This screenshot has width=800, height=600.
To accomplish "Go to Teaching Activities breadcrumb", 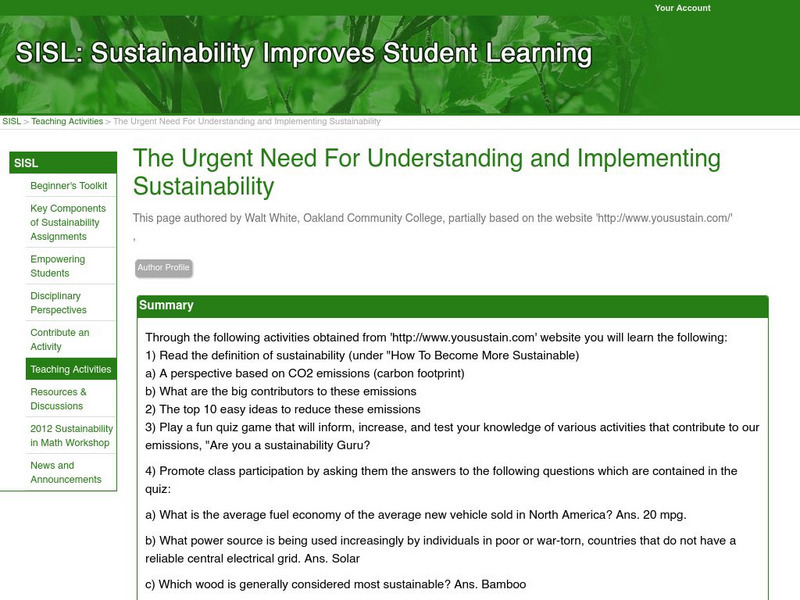I will coord(67,121).
